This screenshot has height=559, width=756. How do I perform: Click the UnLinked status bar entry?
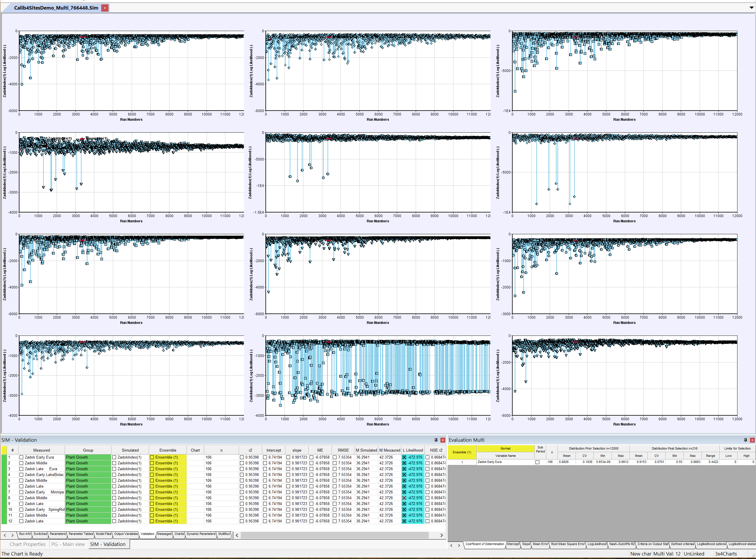(x=694, y=553)
